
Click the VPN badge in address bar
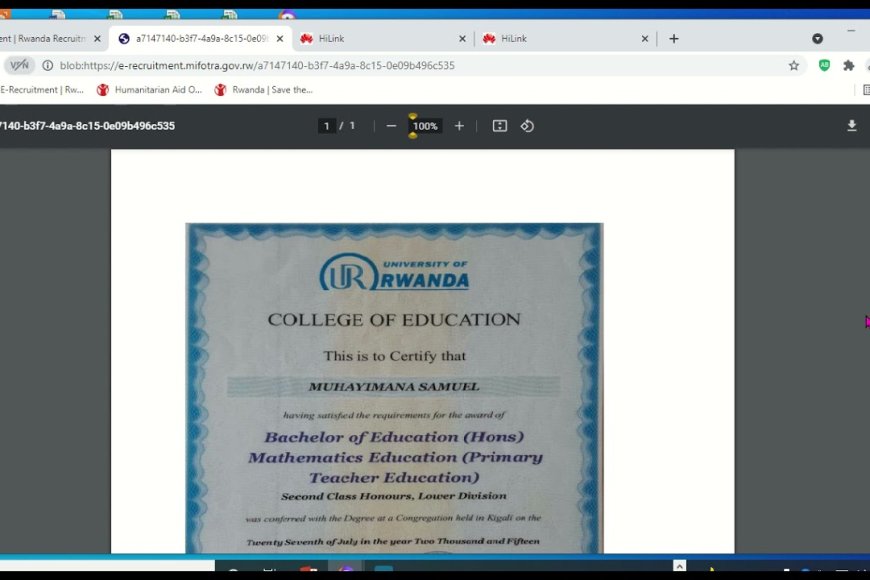pyautogui.click(x=19, y=65)
